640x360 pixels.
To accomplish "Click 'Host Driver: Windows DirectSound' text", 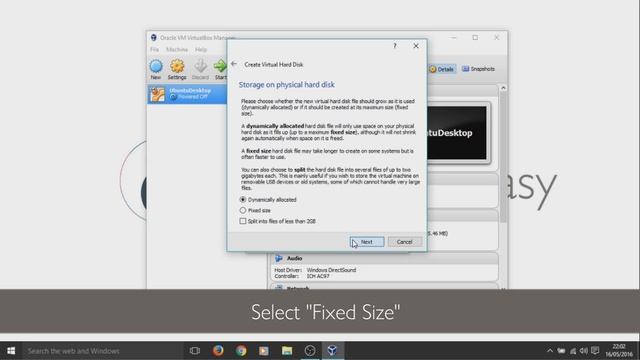I will point(315,270).
